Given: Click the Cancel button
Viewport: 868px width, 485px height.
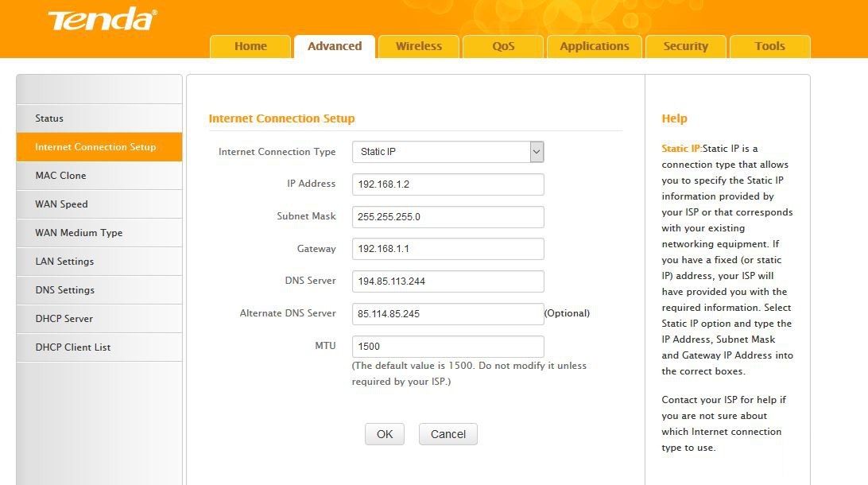Looking at the screenshot, I should tap(448, 434).
